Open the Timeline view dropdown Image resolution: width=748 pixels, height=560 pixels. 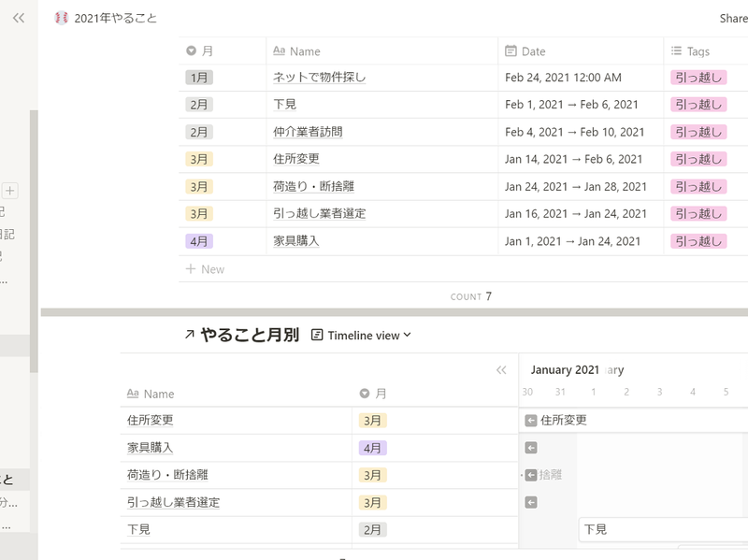361,335
